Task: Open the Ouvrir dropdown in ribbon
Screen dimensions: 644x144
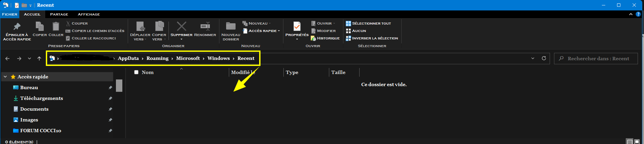Action: 324,23
